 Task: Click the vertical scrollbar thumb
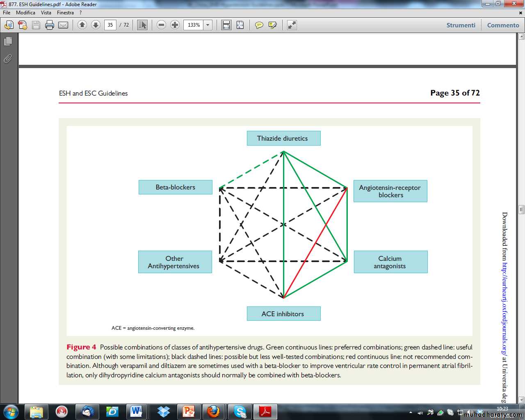(521, 210)
